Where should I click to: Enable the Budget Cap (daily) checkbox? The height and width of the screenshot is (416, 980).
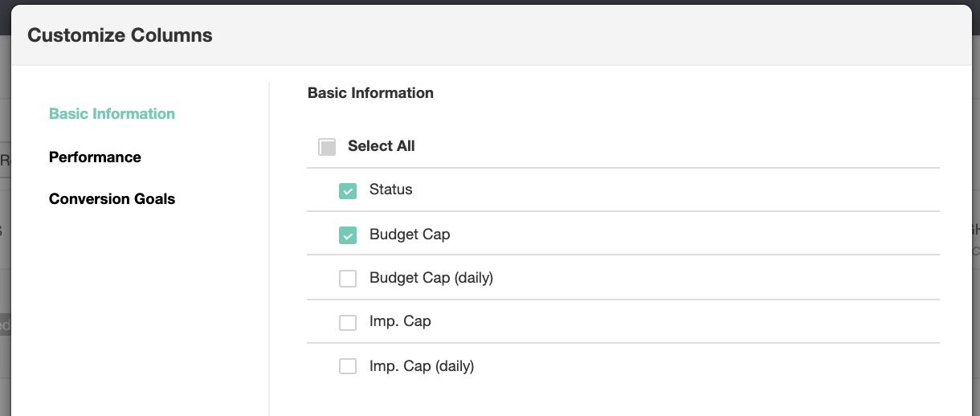[348, 279]
